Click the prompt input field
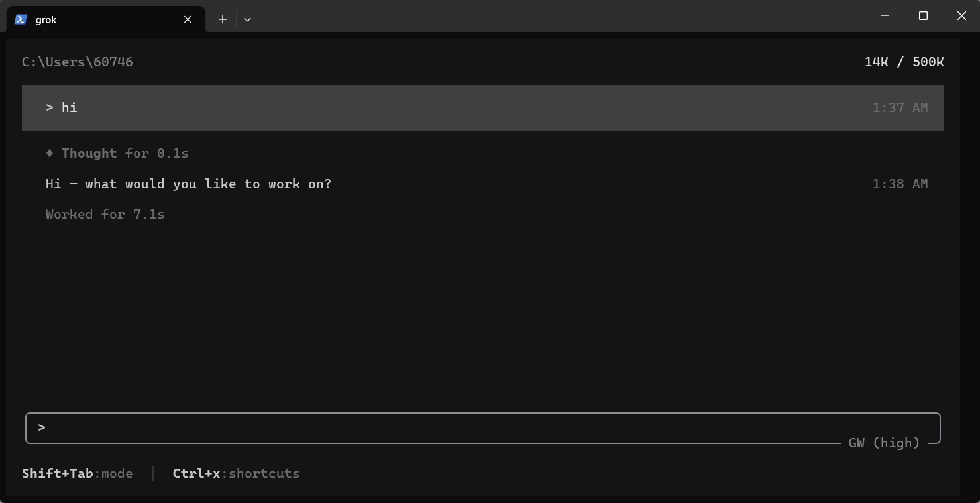The height and width of the screenshot is (503, 980). [x=482, y=428]
